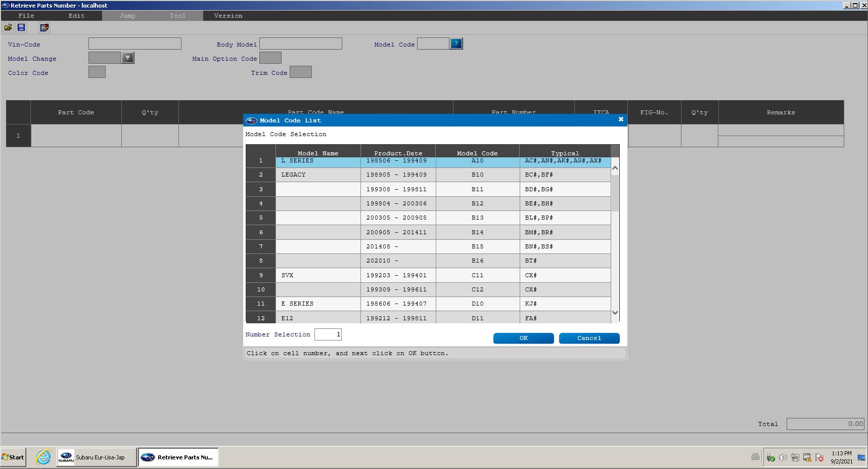
Task: Open the Start menu
Action: (13, 457)
